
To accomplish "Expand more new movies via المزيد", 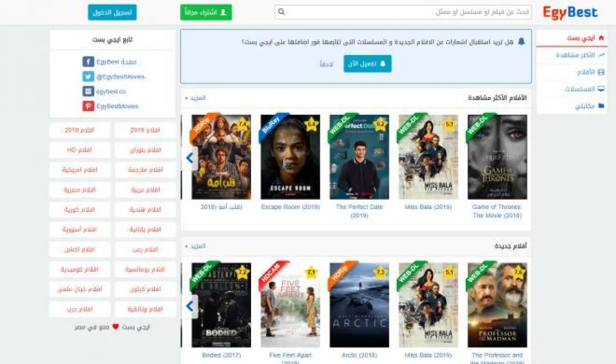I will [196, 246].
